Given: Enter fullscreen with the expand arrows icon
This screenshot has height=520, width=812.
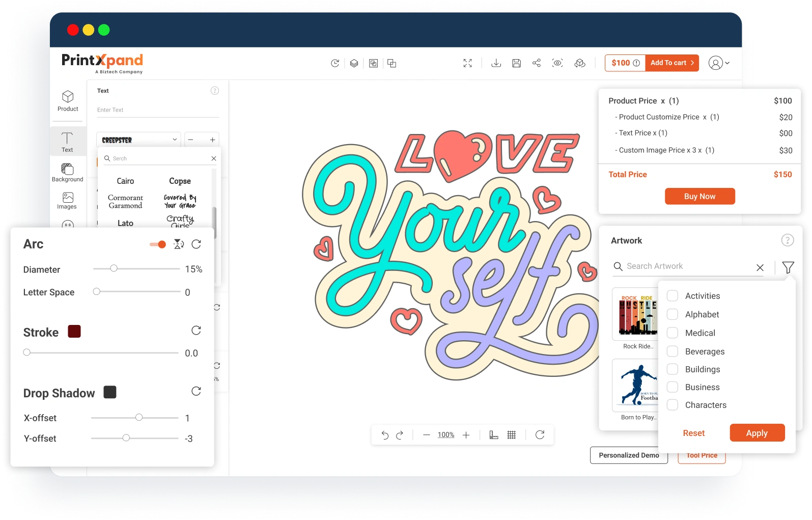Looking at the screenshot, I should pyautogui.click(x=467, y=63).
